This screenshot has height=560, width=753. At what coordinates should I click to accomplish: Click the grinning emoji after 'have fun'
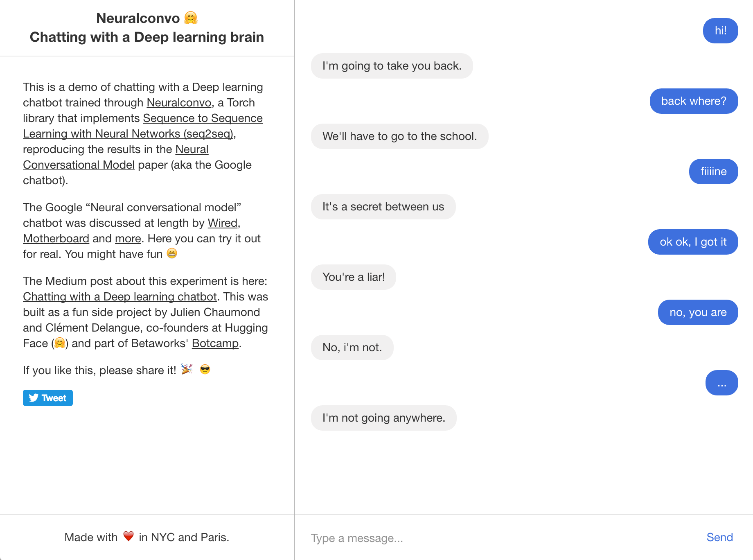click(172, 254)
